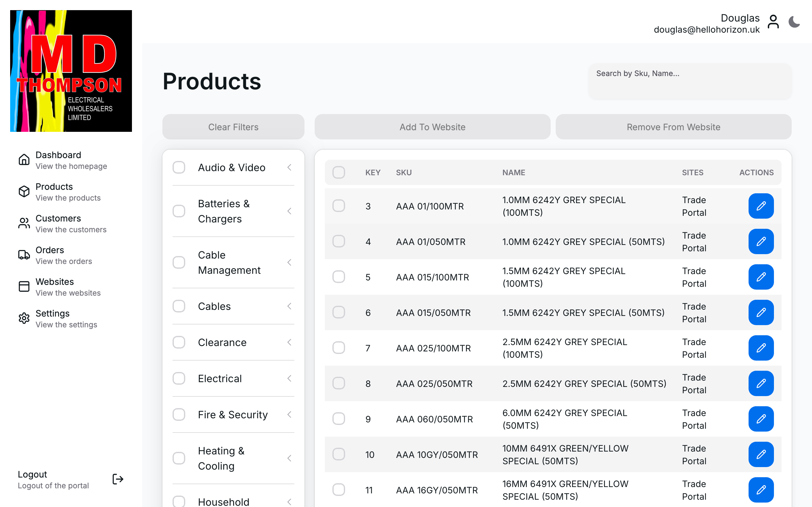This screenshot has width=812, height=507.
Task: Click the Search by Sku, Name field
Action: click(690, 81)
